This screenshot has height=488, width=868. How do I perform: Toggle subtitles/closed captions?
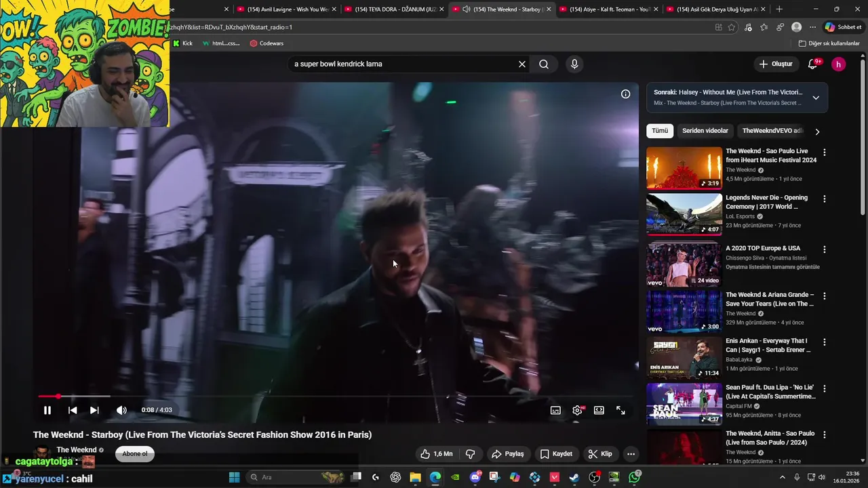[x=555, y=410]
